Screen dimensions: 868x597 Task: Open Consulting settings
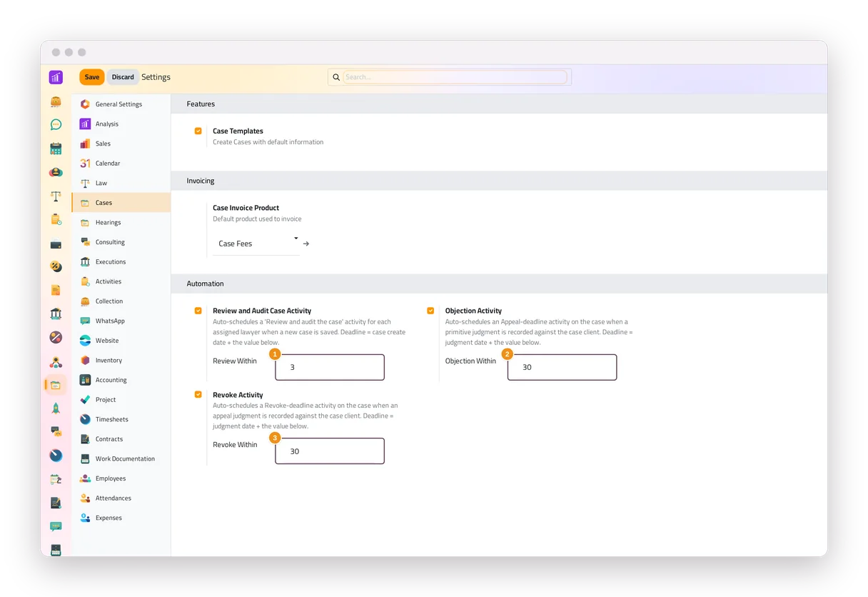coord(121,242)
